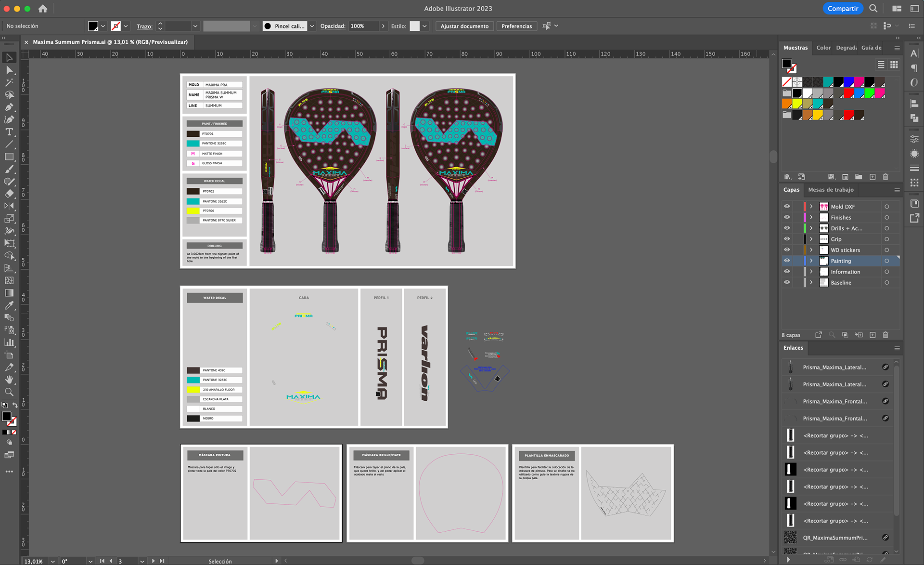
Task: Go to next artboard
Action: coord(154,561)
